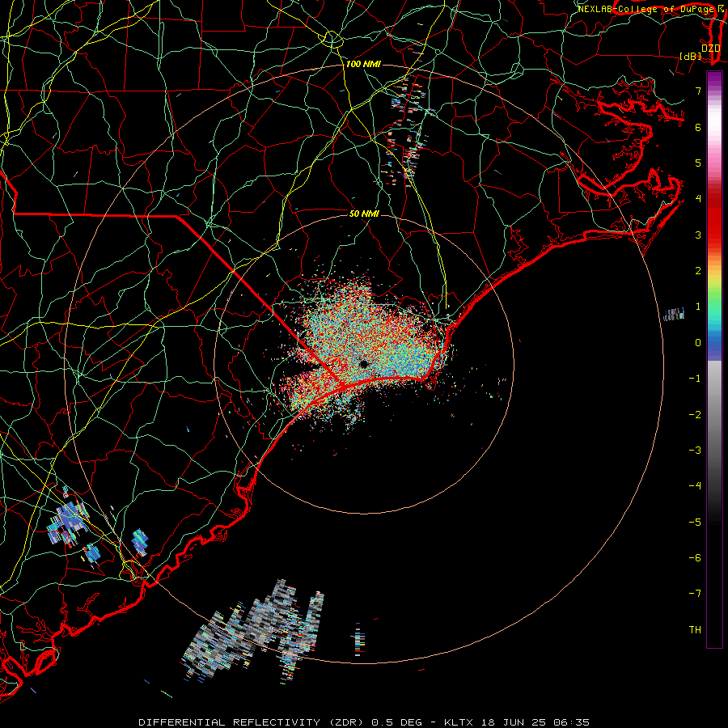Viewport: 728px width, 728px height.
Task: Click the "-5" value on color scale
Action: point(695,522)
